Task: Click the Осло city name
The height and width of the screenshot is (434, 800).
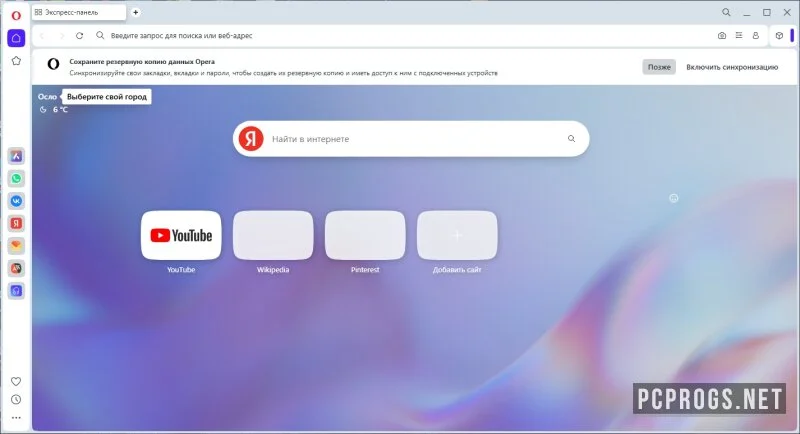Action: 47,96
